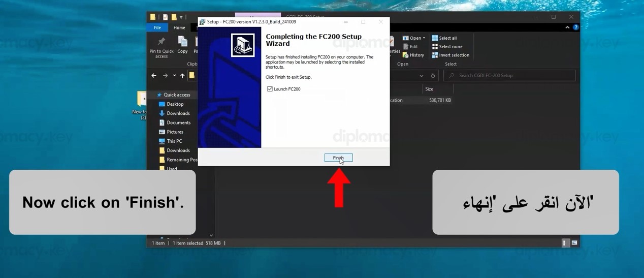Expand the address bar history dropdown
The image size is (644, 278).
coord(421,76)
